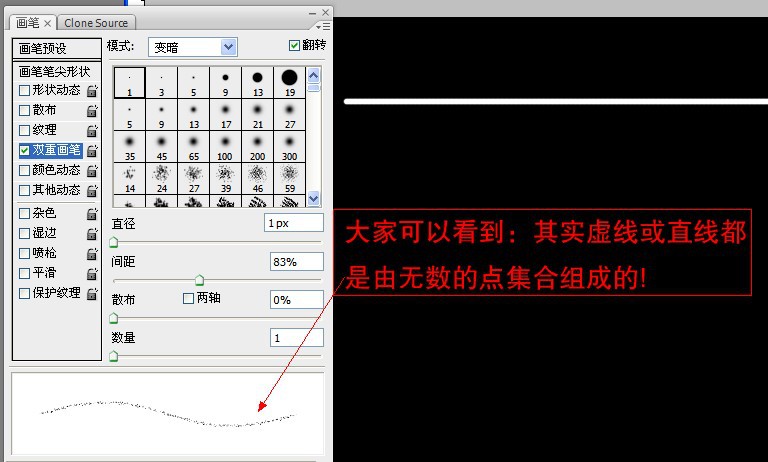
Task: Toggle lock icon beside 保护纹理
Action: (92, 293)
